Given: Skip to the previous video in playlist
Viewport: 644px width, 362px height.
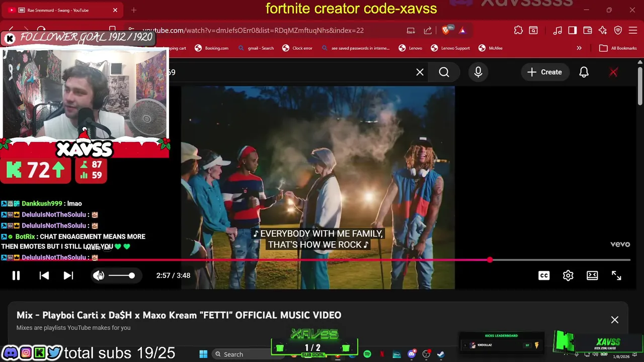Looking at the screenshot, I should [44, 276].
